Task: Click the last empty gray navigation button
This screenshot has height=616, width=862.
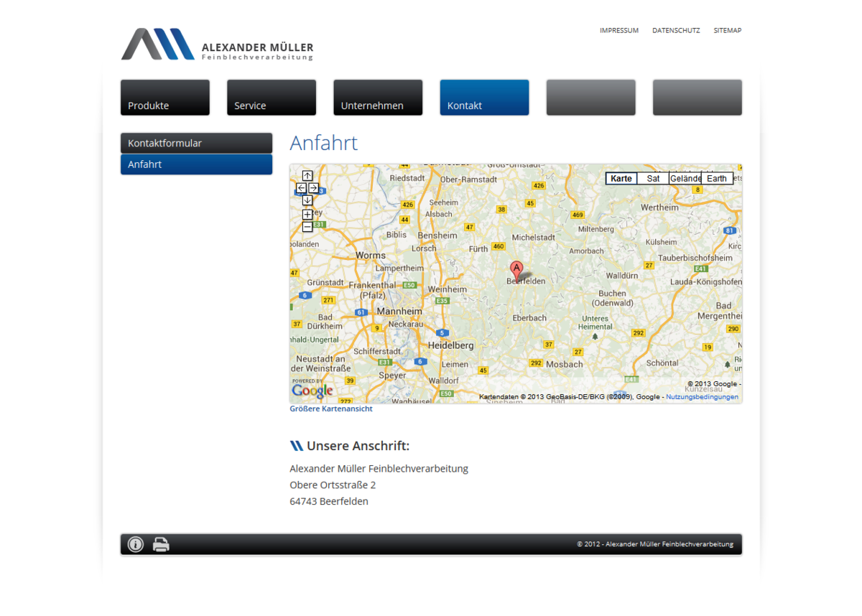Action: coord(698,98)
